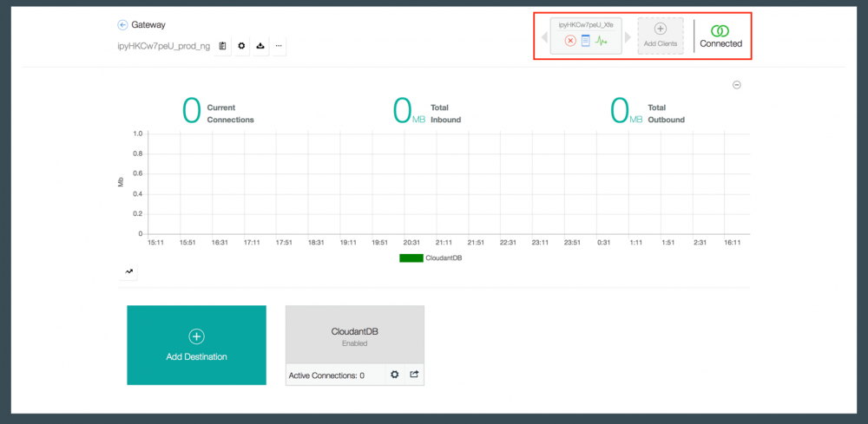Click the download gateway icon
The width and height of the screenshot is (868, 424).
tap(260, 47)
